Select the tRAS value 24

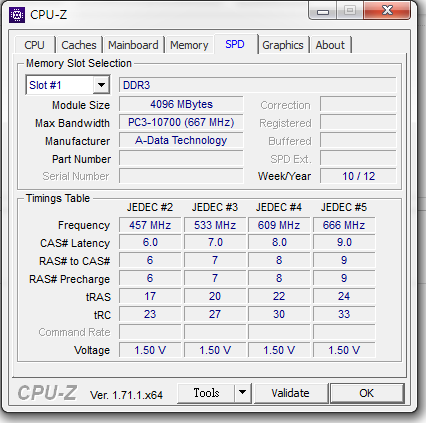[344, 296]
